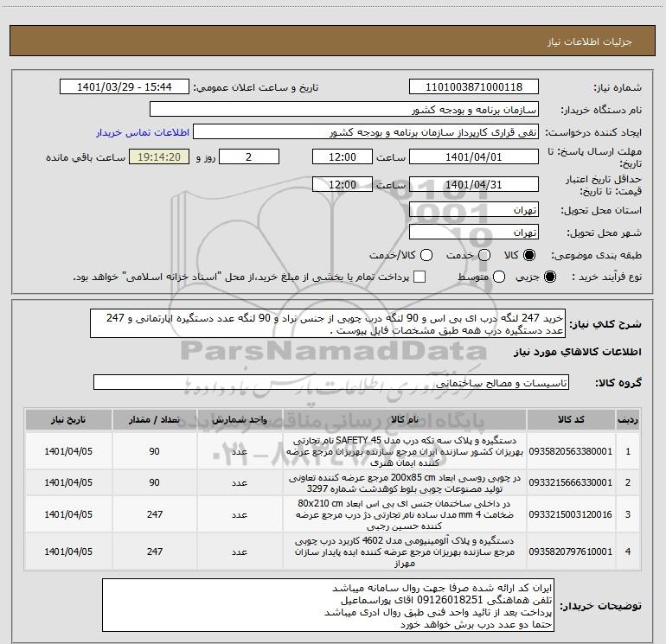Click the کد کالا column header
Screen dimensions: 666x644
click(x=571, y=420)
